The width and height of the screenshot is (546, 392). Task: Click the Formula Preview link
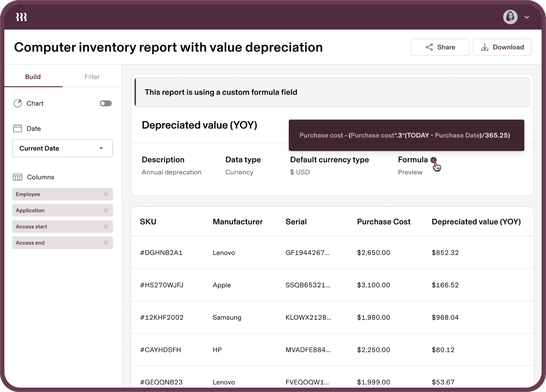(x=410, y=172)
